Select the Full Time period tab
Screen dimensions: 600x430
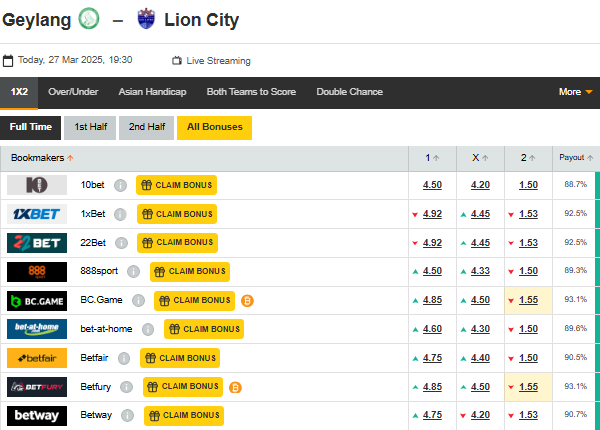tap(31, 127)
